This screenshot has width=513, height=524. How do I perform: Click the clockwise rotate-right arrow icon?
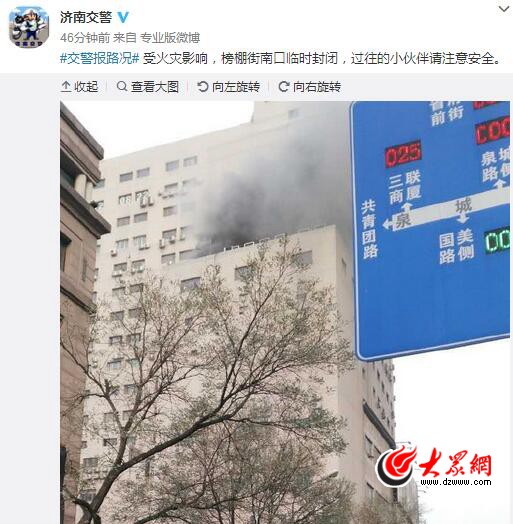284,87
